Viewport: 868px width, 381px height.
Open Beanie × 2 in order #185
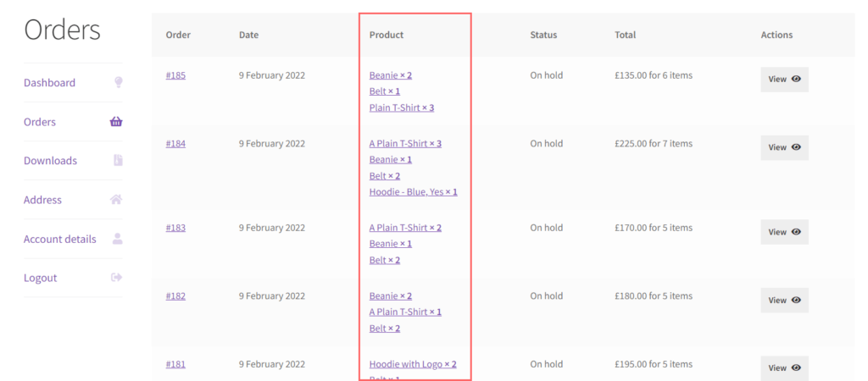pos(390,75)
